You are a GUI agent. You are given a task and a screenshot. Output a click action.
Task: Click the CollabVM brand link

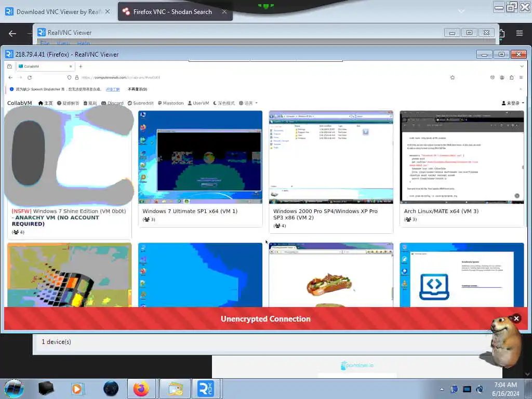[x=20, y=103]
